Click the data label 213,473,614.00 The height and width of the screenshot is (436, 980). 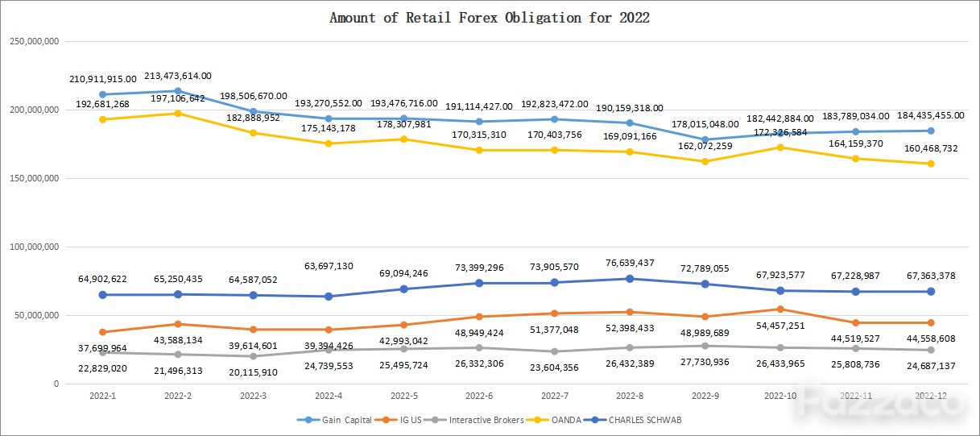click(x=178, y=76)
